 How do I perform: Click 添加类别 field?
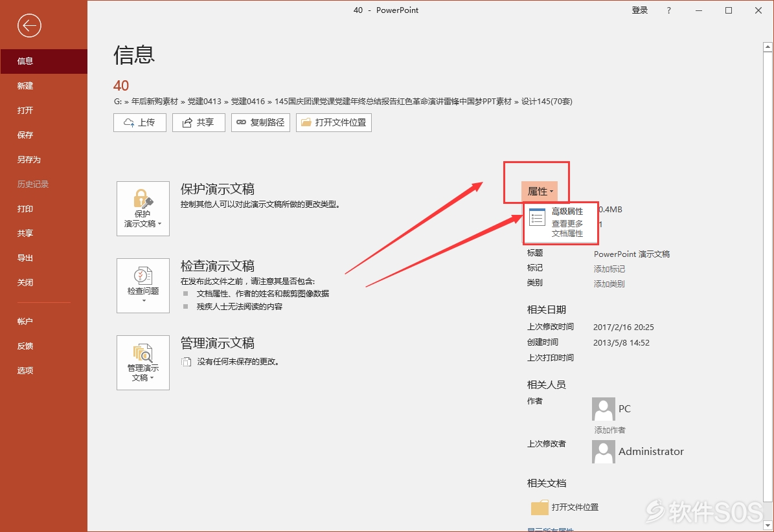pos(609,284)
